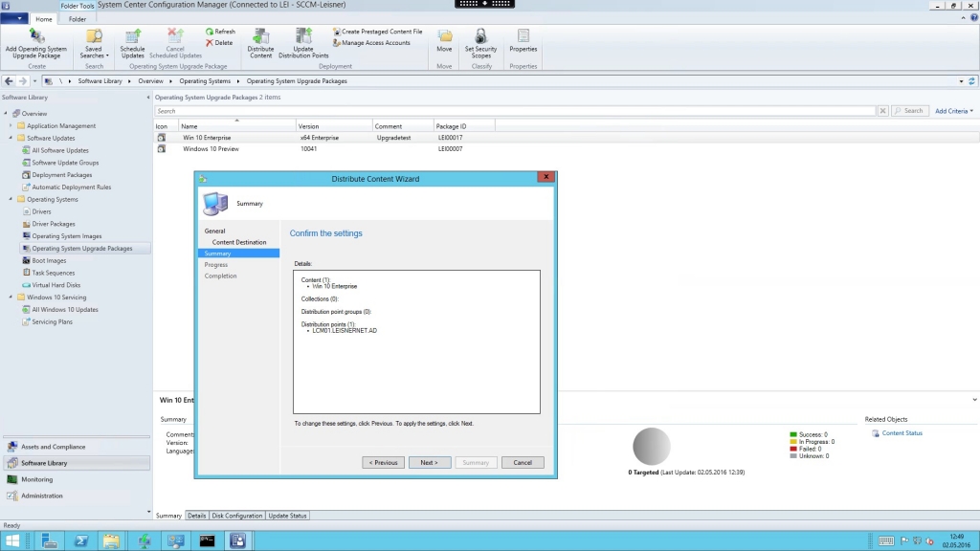Click the on-screen keyboard tray icon
The width and height of the screenshot is (980, 551).
(885, 541)
